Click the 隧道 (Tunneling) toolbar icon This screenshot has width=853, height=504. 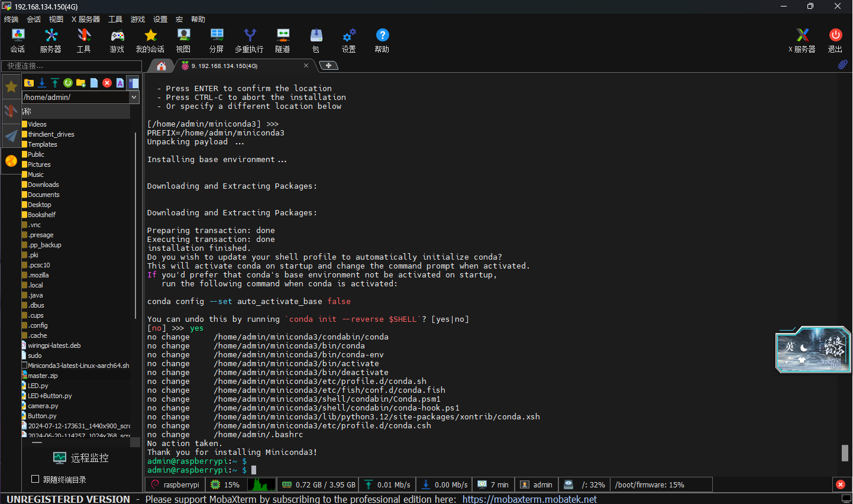click(x=283, y=41)
